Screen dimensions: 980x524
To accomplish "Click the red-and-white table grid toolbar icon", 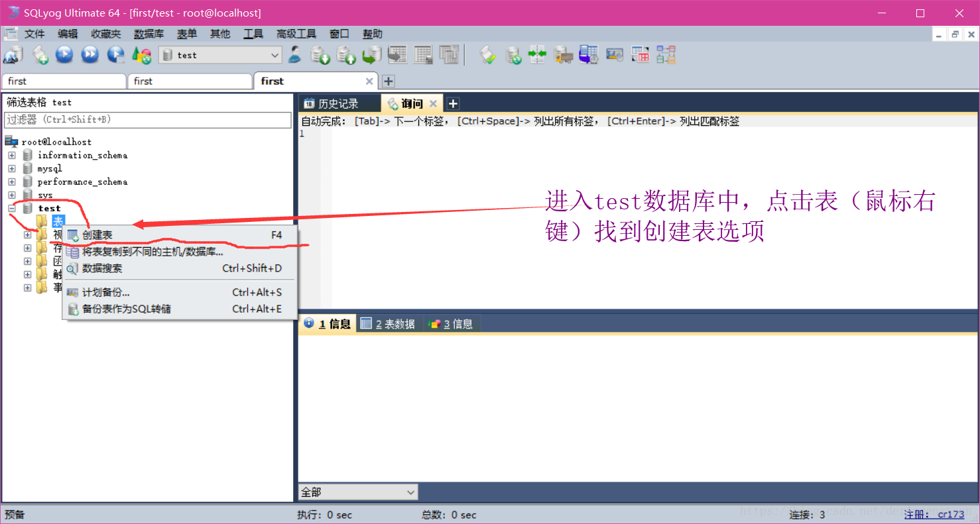I will point(641,55).
